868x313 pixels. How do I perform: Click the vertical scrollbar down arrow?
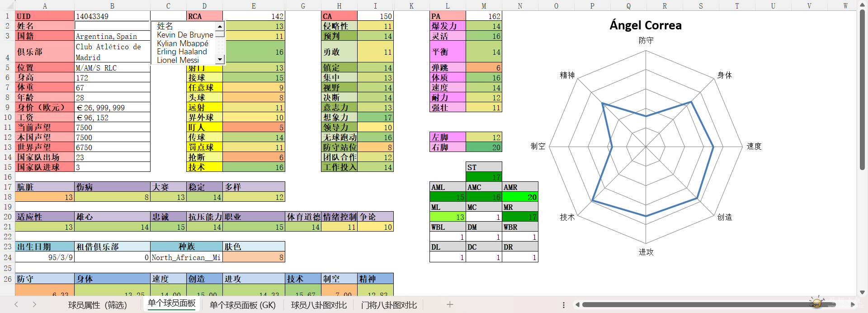862,292
